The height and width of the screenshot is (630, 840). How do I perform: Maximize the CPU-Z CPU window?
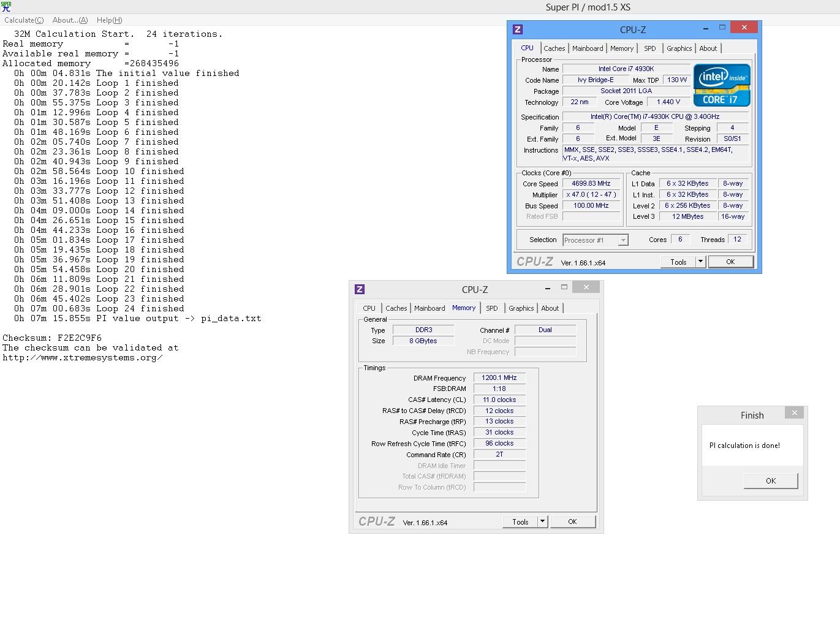pos(722,28)
